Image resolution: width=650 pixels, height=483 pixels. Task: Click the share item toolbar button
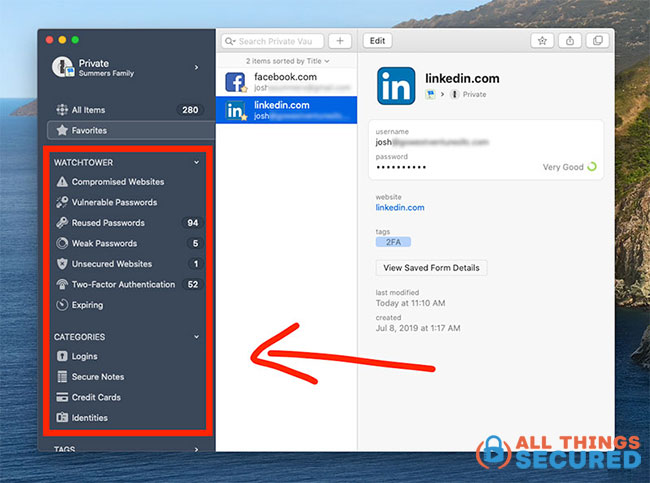[570, 41]
